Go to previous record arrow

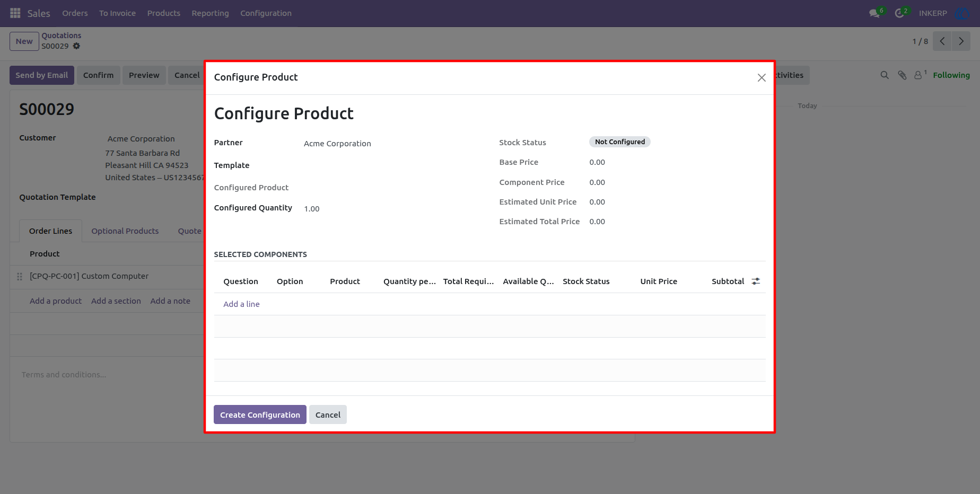point(942,41)
